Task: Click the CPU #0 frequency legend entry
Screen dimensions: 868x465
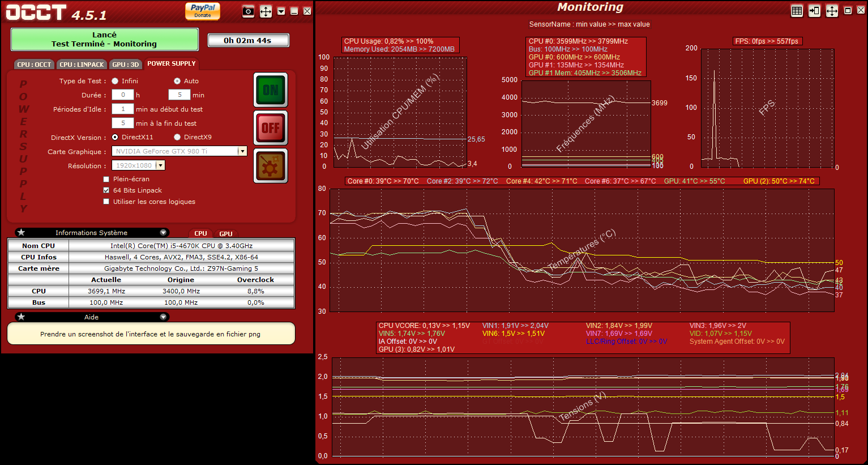Action: tap(578, 41)
